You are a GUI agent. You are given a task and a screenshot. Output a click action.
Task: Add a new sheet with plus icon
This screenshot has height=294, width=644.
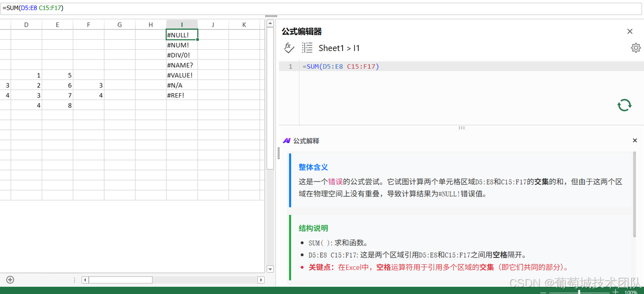pos(10,280)
